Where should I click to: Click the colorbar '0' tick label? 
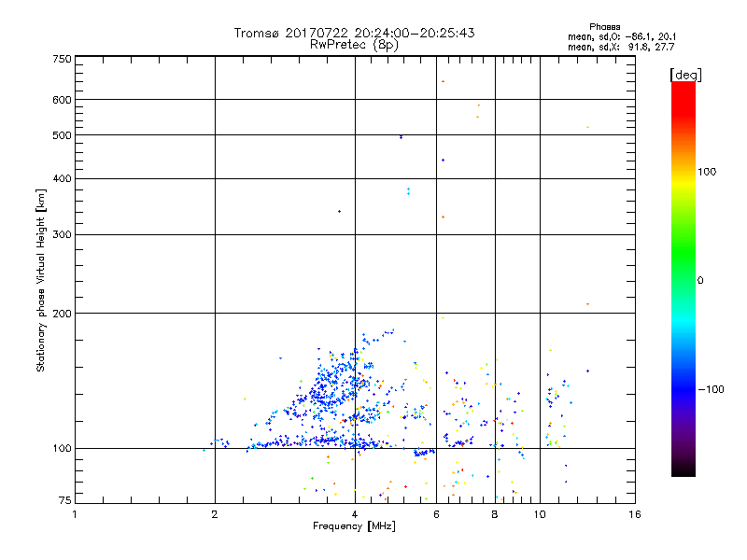coord(699,281)
